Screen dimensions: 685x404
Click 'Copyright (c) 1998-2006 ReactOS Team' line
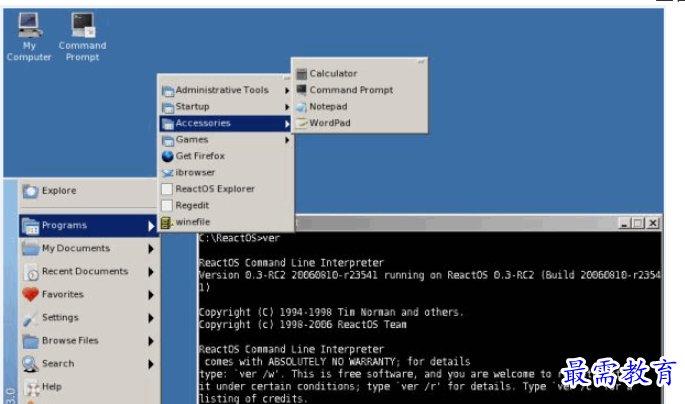pos(303,325)
